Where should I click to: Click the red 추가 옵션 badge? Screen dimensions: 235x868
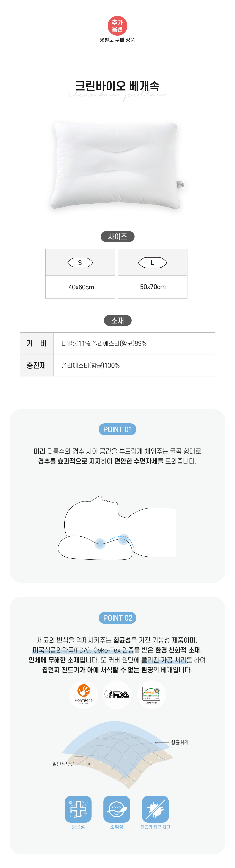[117, 26]
